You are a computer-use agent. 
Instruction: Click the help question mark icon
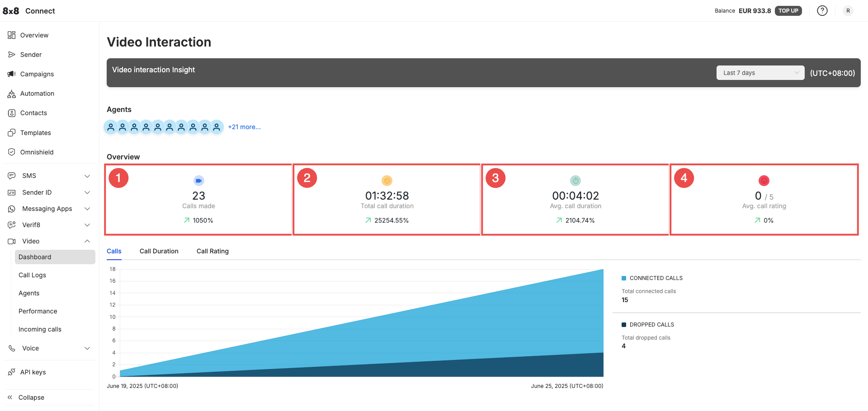822,11
